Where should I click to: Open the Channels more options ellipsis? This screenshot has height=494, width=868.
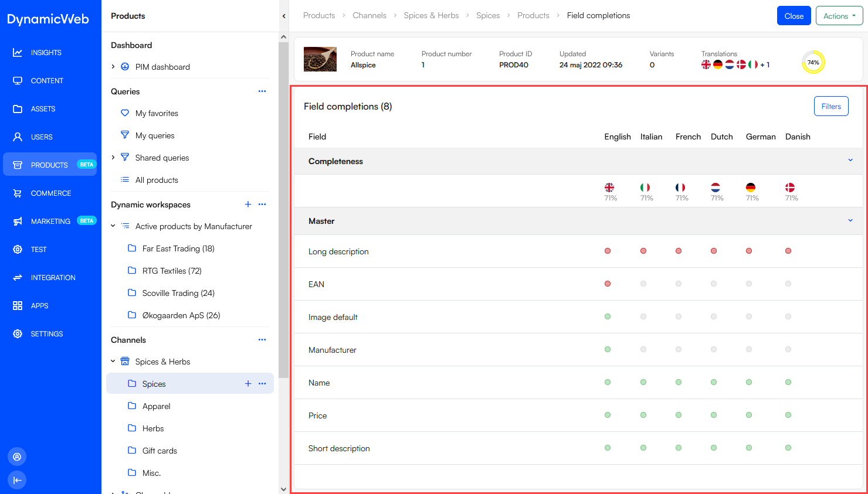[262, 340]
